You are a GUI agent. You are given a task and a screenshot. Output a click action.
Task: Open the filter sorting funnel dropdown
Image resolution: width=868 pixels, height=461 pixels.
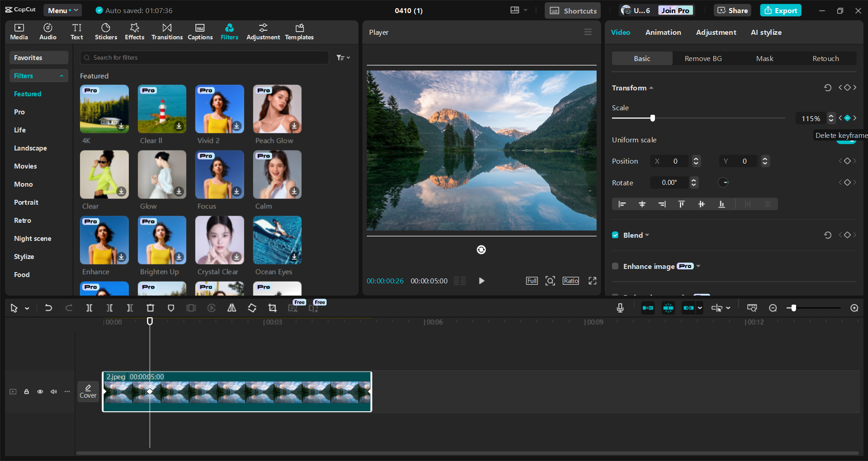[343, 57]
